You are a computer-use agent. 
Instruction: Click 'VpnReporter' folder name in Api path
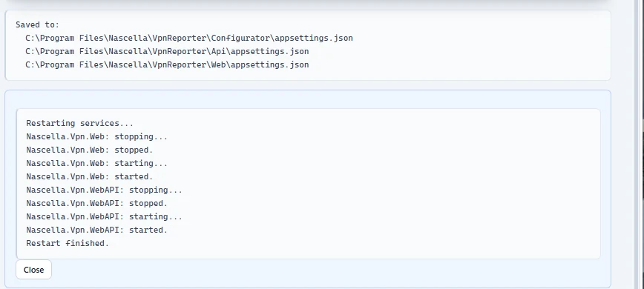179,51
